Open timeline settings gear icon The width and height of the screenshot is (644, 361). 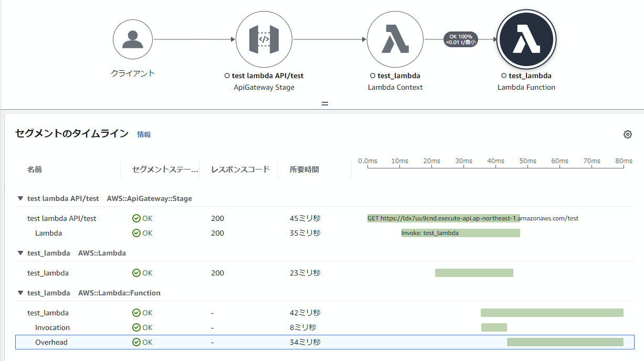click(x=627, y=134)
